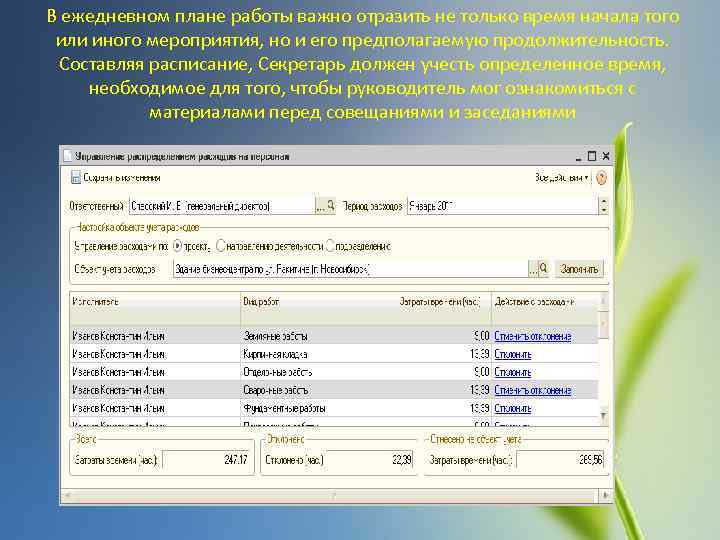Click magnifier icon next to Ответственный field
The width and height of the screenshot is (720, 540).
coord(331,206)
